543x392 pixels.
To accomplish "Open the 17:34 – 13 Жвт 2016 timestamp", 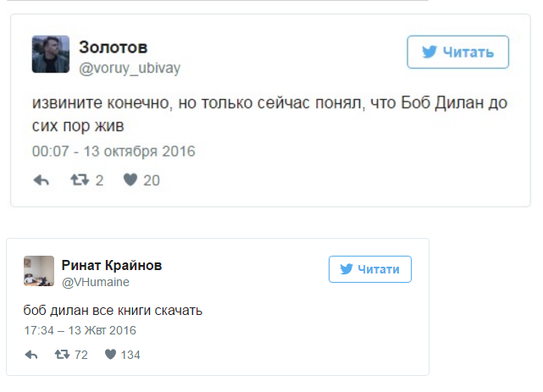I will (x=80, y=330).
